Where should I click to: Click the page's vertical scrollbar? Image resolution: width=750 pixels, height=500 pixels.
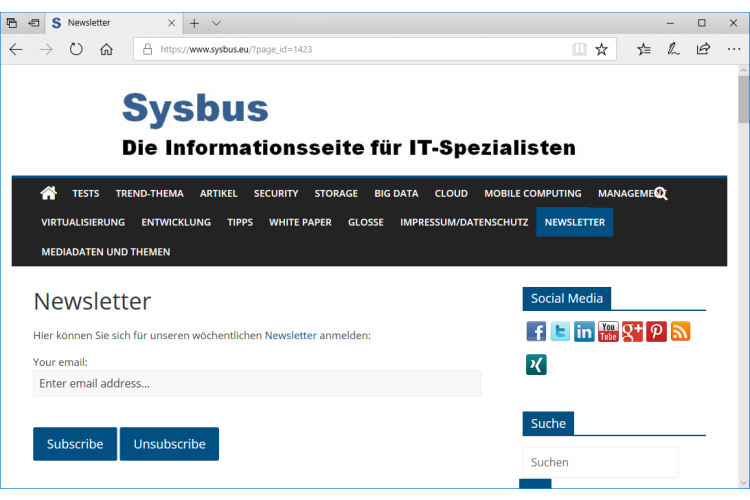(743, 100)
